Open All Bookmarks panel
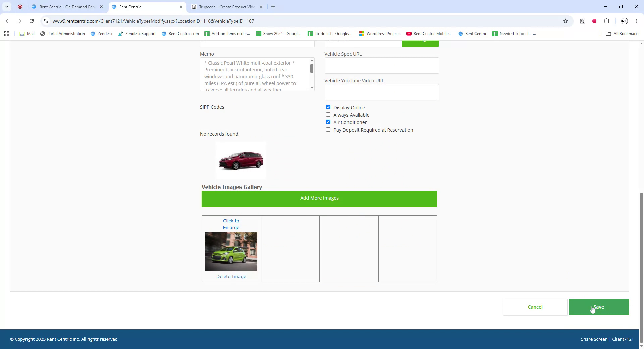This screenshot has width=644, height=349. coord(622,34)
